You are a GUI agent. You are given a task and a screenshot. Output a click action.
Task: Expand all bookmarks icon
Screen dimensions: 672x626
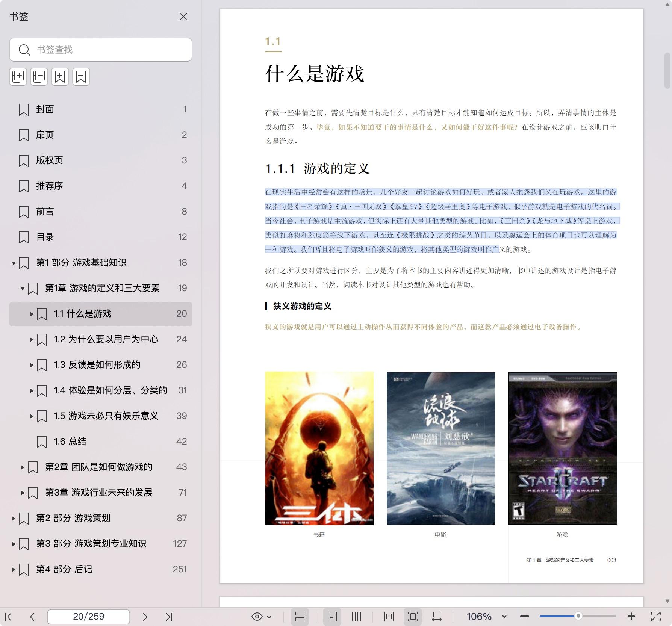click(18, 77)
